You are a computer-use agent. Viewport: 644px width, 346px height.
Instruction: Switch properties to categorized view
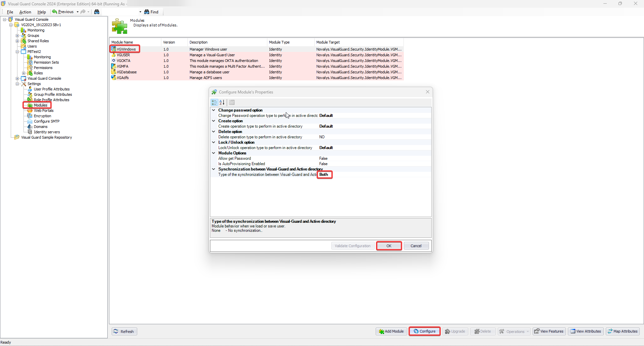point(214,102)
